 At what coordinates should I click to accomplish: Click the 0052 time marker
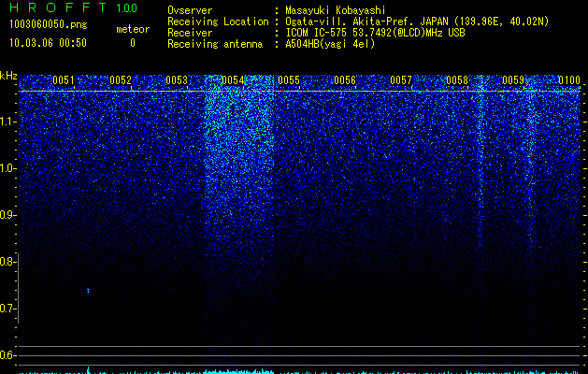pyautogui.click(x=121, y=80)
